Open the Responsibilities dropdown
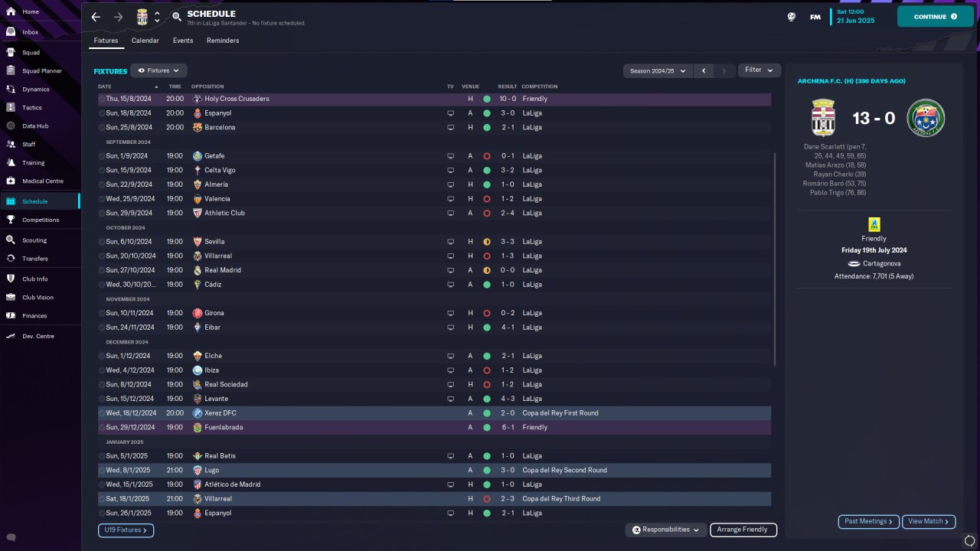Image resolution: width=980 pixels, height=551 pixels. point(667,530)
